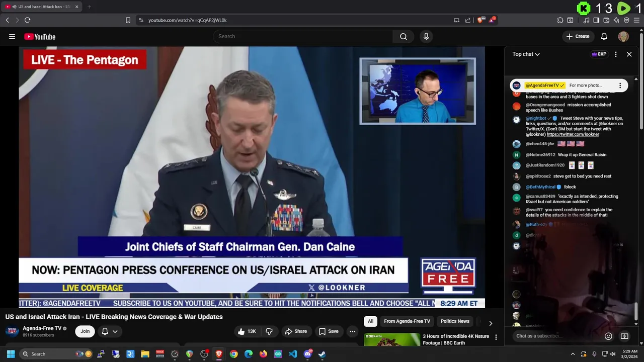Open site settings icon left of URL
The width and height of the screenshot is (644, 362).
[141, 20]
